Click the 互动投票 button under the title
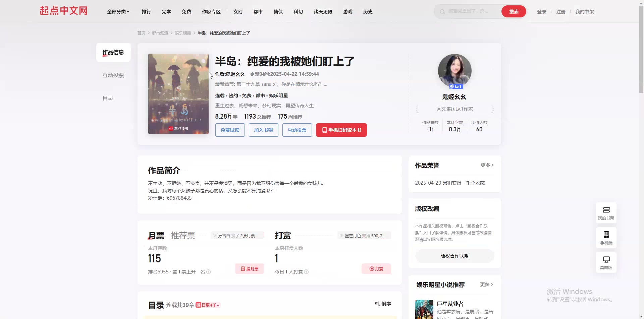Screen dimensions: 644x319 tap(297, 130)
